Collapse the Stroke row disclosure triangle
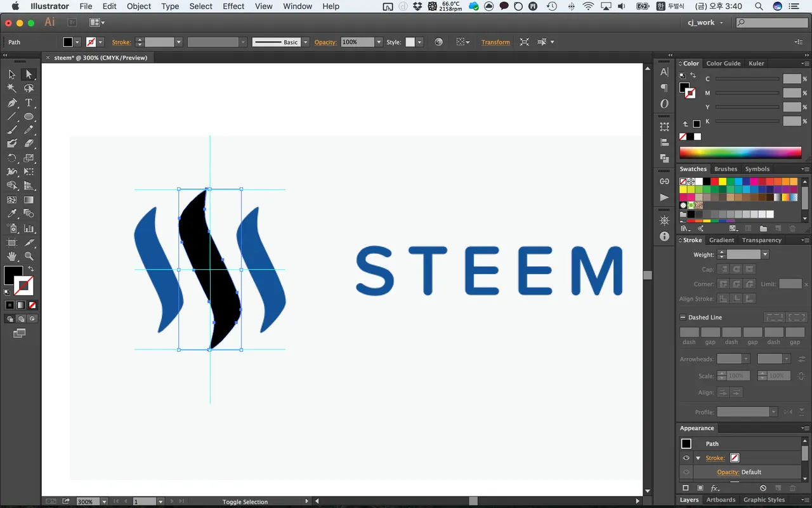This screenshot has width=812, height=508. [x=698, y=458]
